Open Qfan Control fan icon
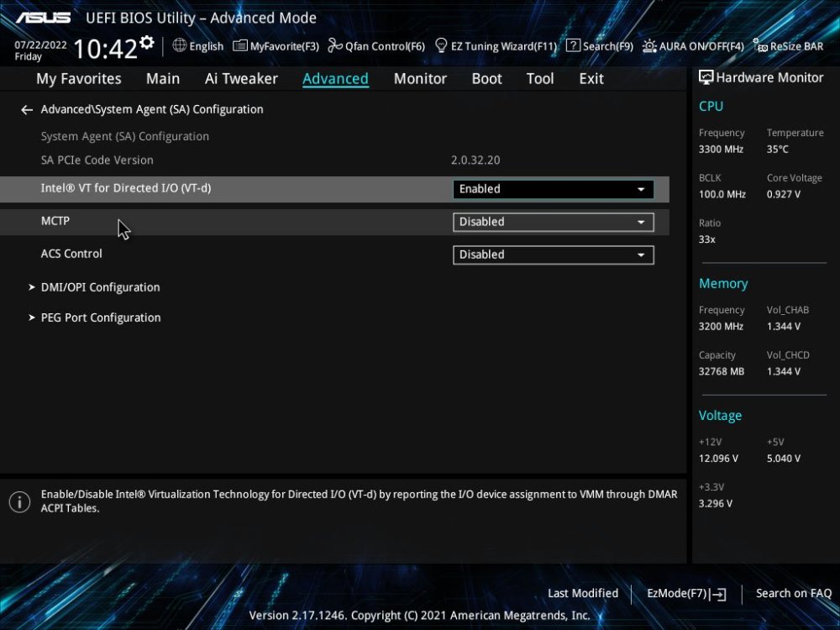 (335, 45)
